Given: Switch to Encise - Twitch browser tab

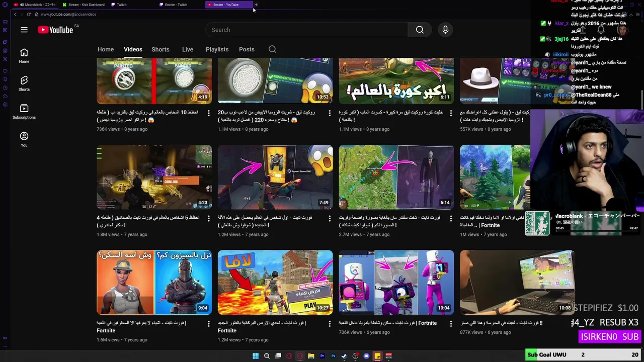Looking at the screenshot, I should click(x=180, y=5).
